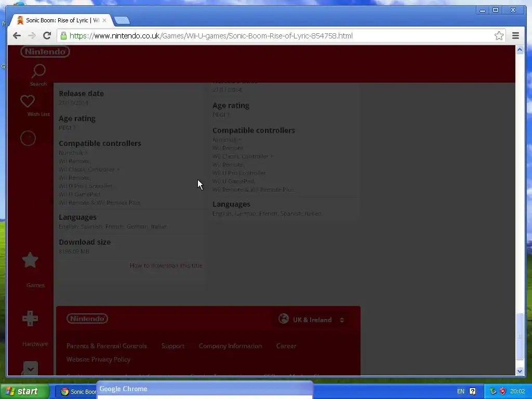This screenshot has height=399, width=532.
Task: Open the UK & Ireland region selector
Action: [312, 320]
